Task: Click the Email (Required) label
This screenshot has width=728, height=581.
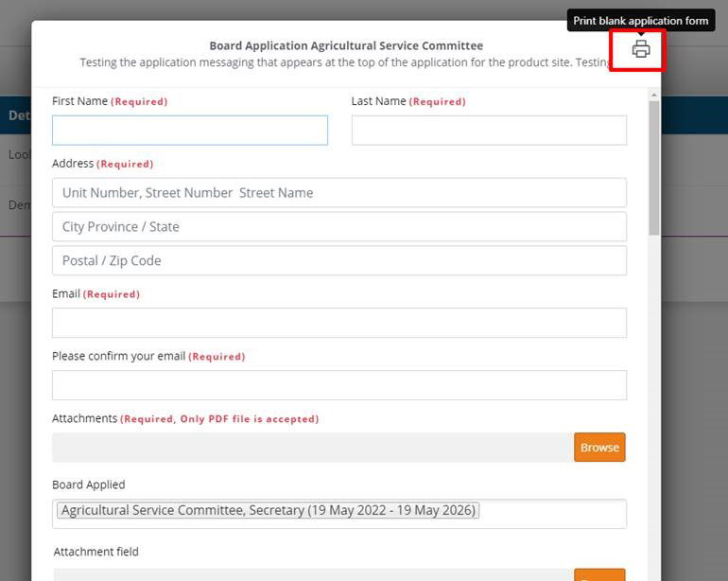Action: click(x=95, y=293)
